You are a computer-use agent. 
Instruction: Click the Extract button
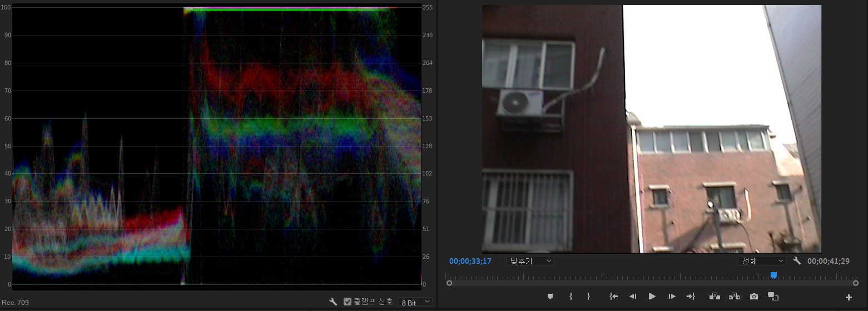[734, 297]
